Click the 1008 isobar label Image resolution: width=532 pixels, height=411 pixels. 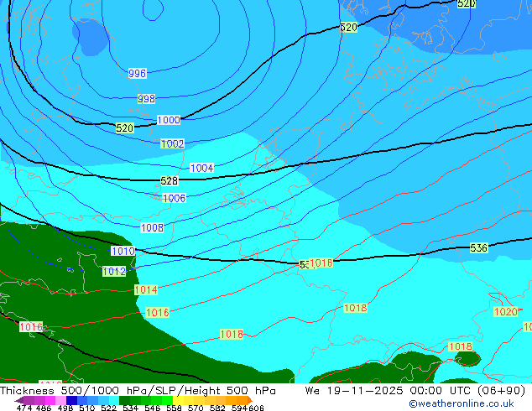152,227
